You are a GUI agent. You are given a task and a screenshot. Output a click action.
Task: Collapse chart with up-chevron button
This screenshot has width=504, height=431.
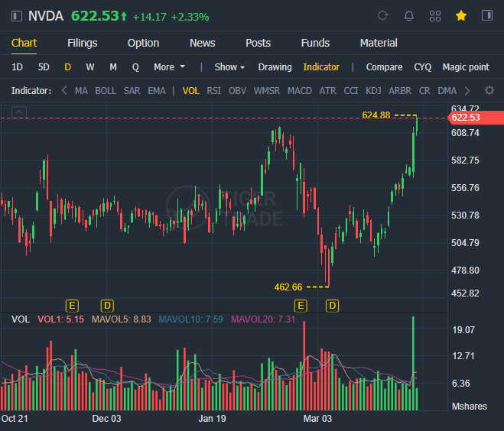click(x=19, y=112)
